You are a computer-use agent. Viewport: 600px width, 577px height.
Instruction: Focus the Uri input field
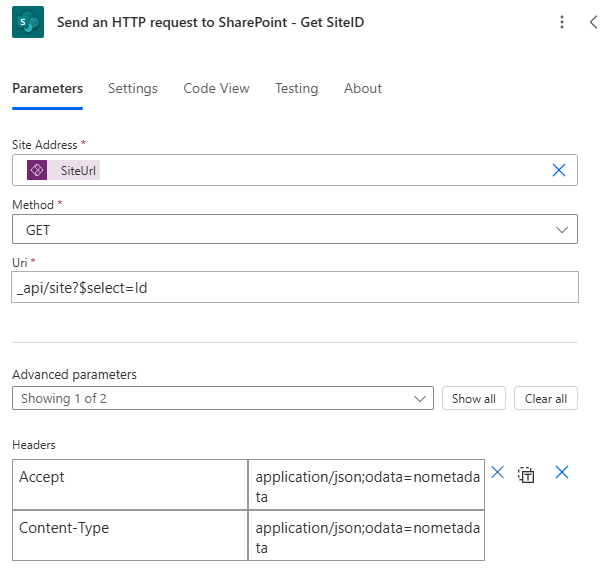295,287
